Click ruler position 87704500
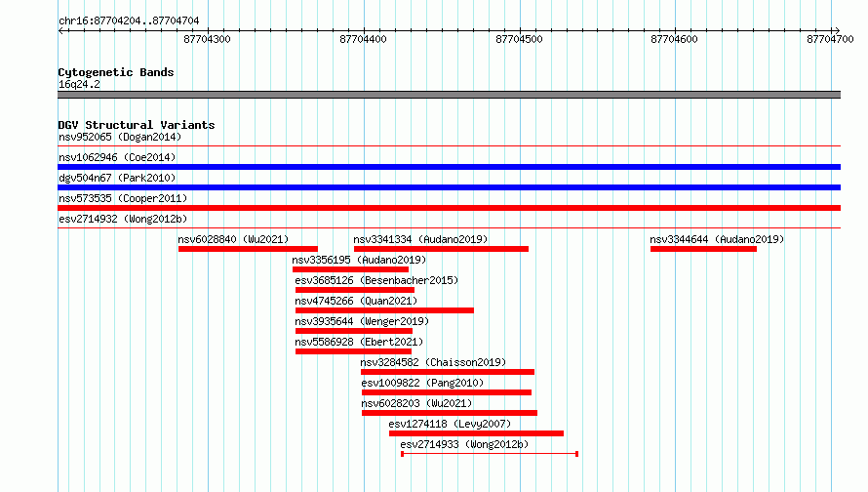The image size is (868, 492). (x=519, y=39)
